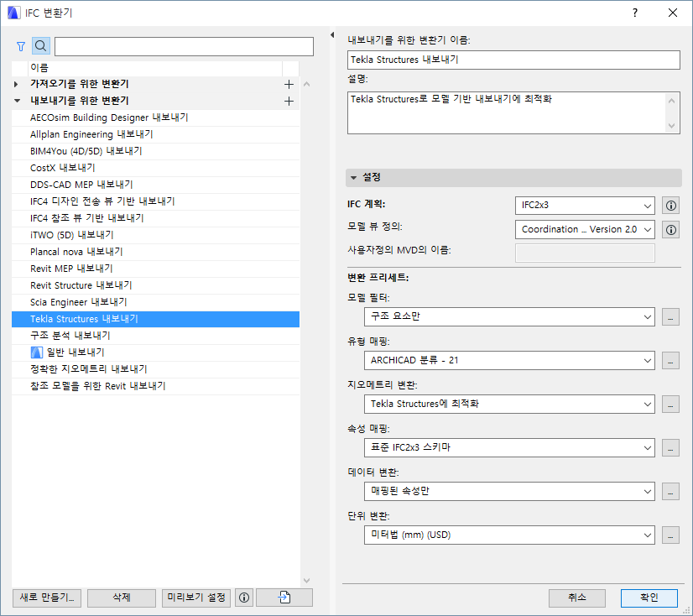693x616 pixels.
Task: Confirm with the 확인 button
Action: tap(649, 598)
